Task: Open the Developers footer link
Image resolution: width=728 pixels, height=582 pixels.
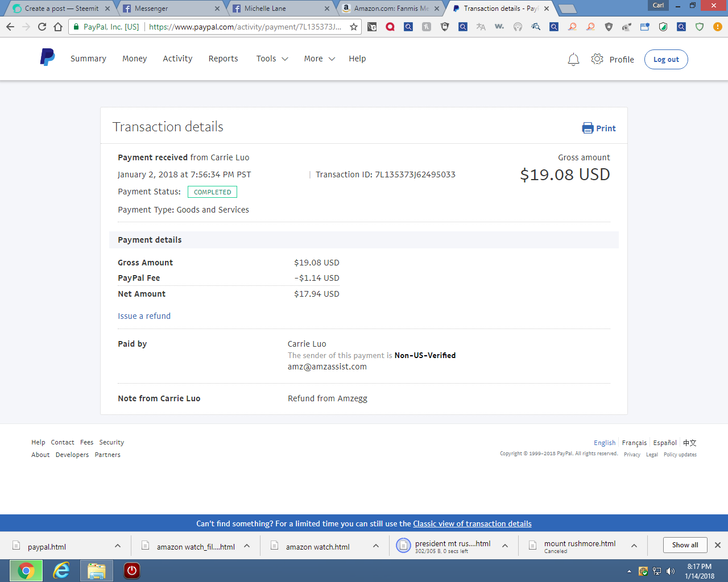Action: [72, 455]
